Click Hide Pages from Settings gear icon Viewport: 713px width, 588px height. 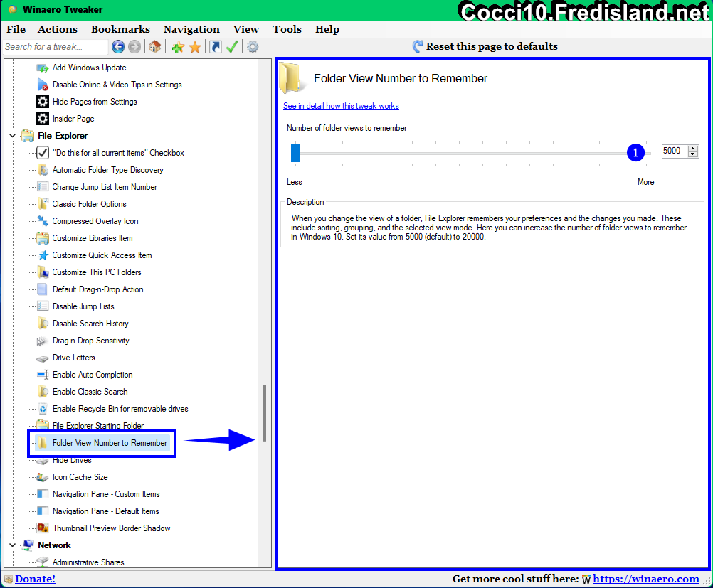(43, 102)
